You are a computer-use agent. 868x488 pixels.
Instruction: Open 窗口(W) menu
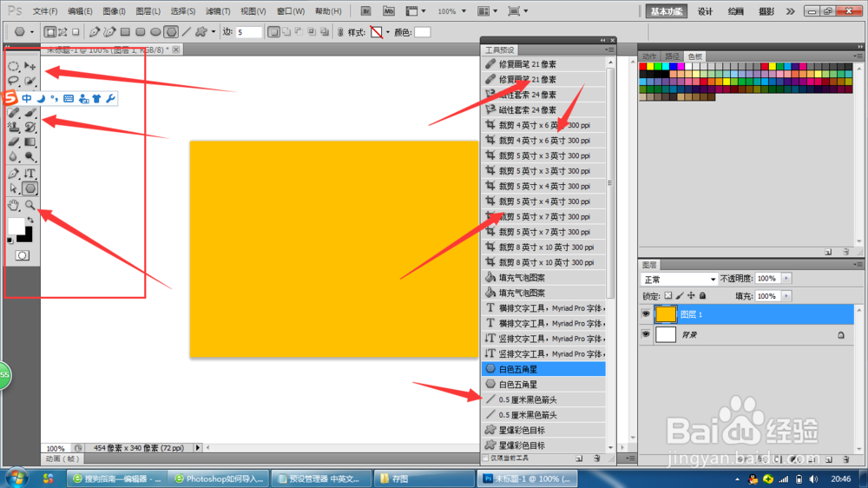[x=290, y=11]
